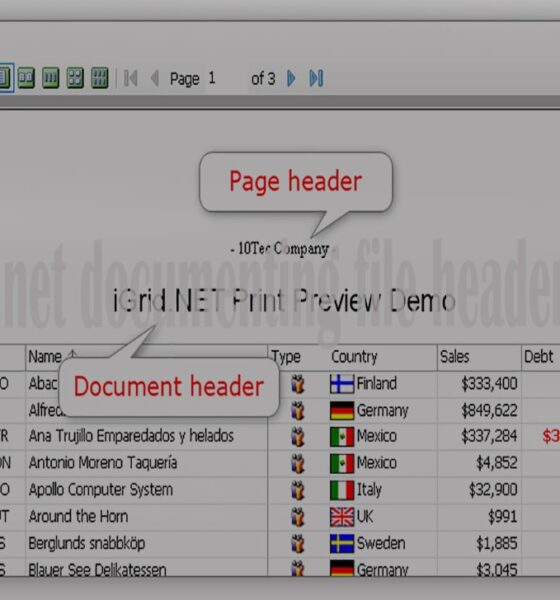The width and height of the screenshot is (560, 600).
Task: Select the four-page layout icon
Action: [x=75, y=78]
